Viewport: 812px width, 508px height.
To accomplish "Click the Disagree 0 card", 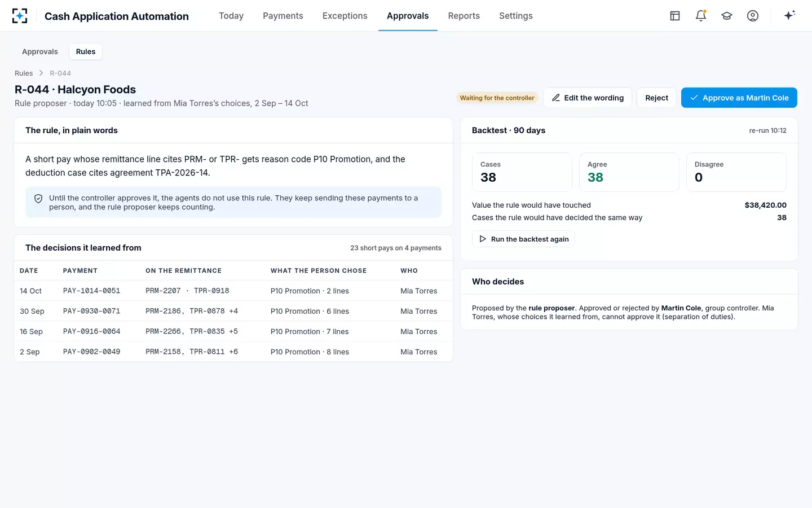I will click(736, 172).
